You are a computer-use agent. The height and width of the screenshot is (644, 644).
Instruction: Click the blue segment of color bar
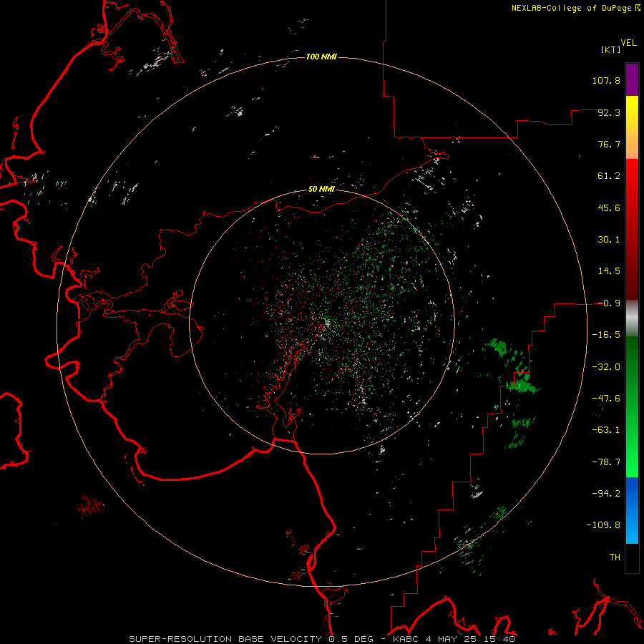(x=632, y=510)
